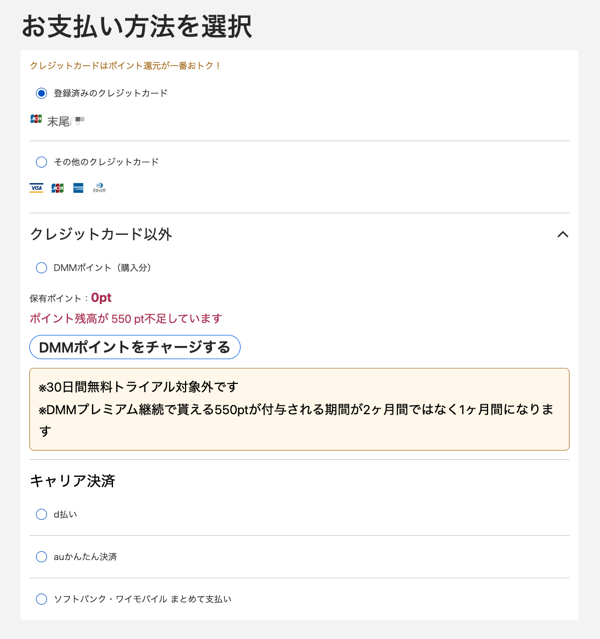Click the クレジットカード以外 section heading
This screenshot has height=639, width=600.
101,234
